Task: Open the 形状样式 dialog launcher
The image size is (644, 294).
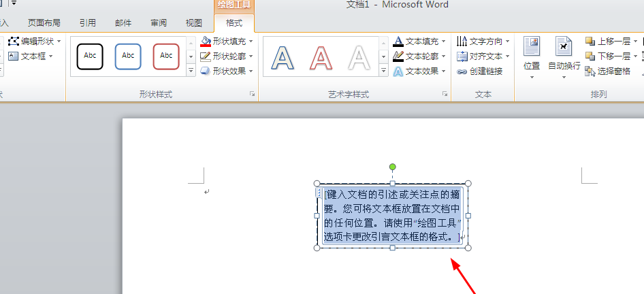Action: (x=252, y=94)
